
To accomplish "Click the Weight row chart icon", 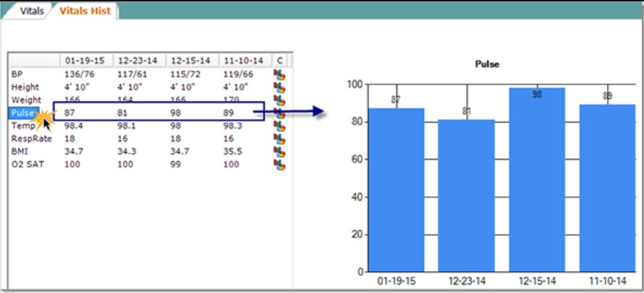I will (279, 100).
